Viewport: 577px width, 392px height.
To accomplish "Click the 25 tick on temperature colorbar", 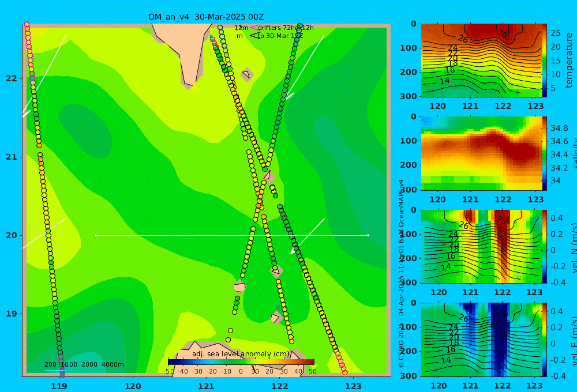I will 555,33.
